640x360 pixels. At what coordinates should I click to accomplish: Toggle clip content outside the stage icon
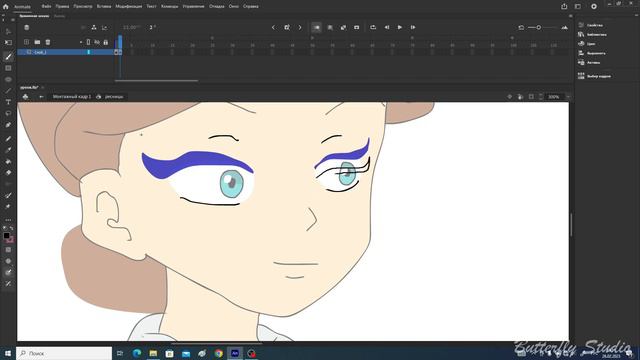(531, 97)
